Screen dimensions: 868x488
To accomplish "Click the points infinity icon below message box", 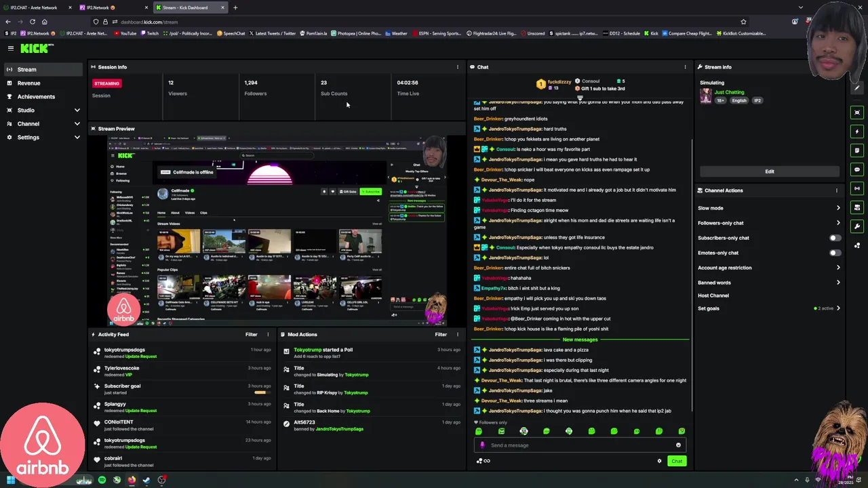I will pos(484,461).
